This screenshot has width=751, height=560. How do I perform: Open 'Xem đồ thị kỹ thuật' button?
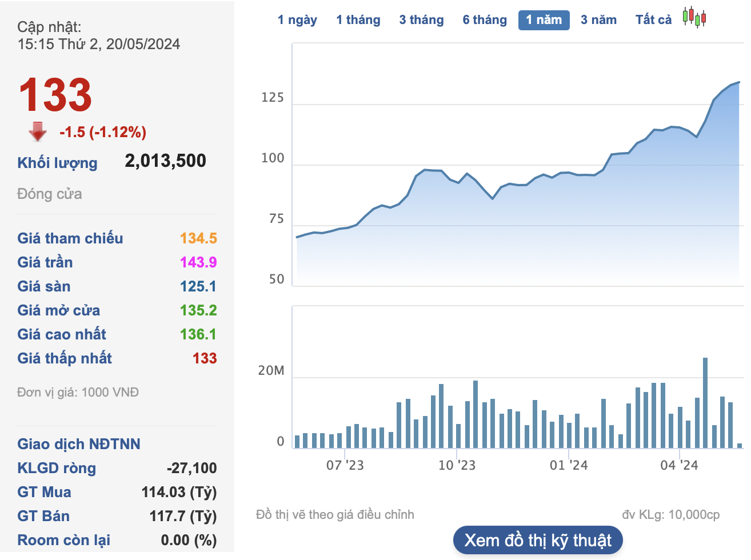(538, 540)
